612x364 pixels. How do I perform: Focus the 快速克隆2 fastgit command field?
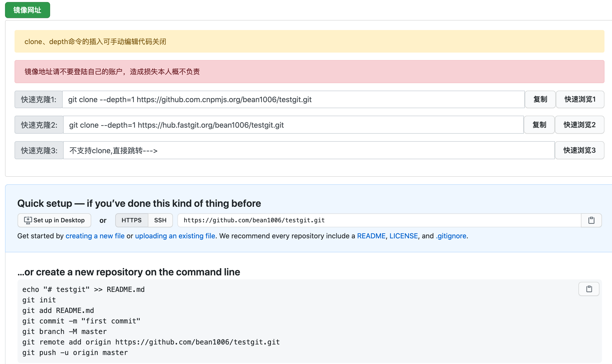point(293,125)
